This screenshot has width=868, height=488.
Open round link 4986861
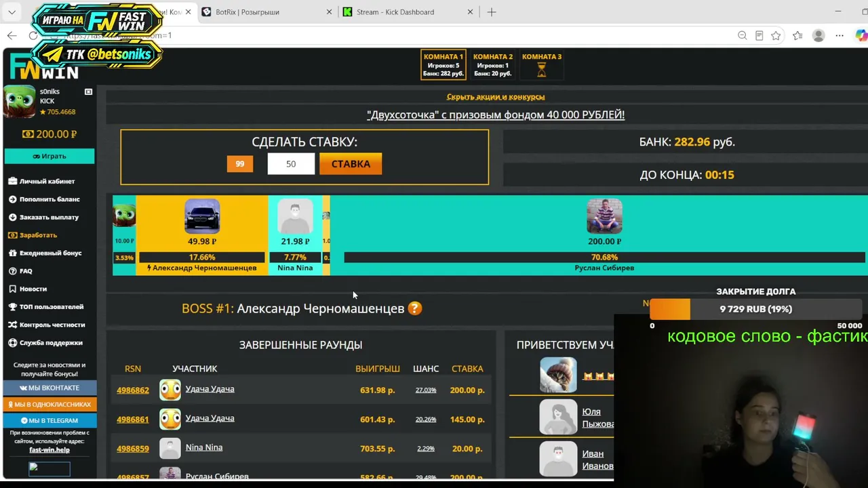click(x=133, y=420)
